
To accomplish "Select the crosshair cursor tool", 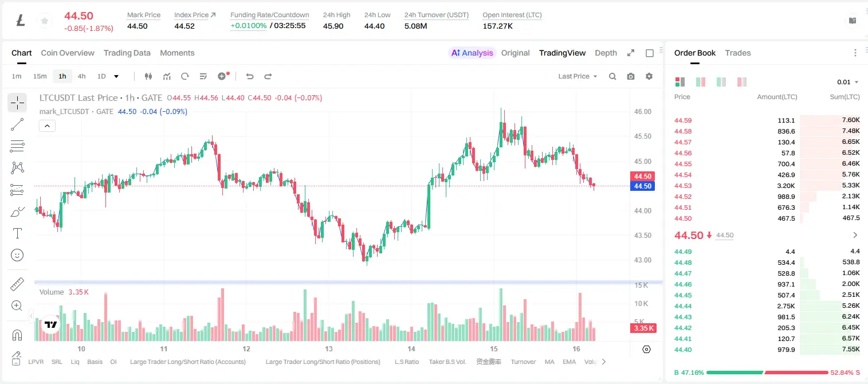I will (x=17, y=103).
